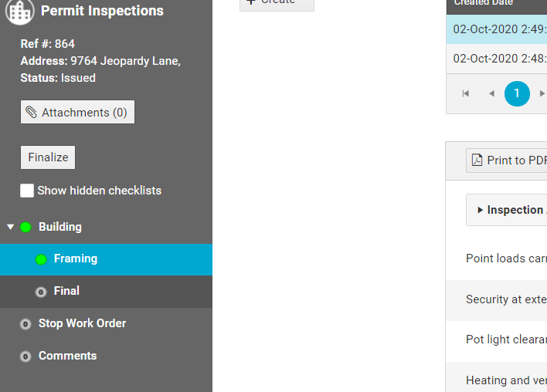Click the green status dot beside Framing
This screenshot has height=392, width=547.
[41, 259]
